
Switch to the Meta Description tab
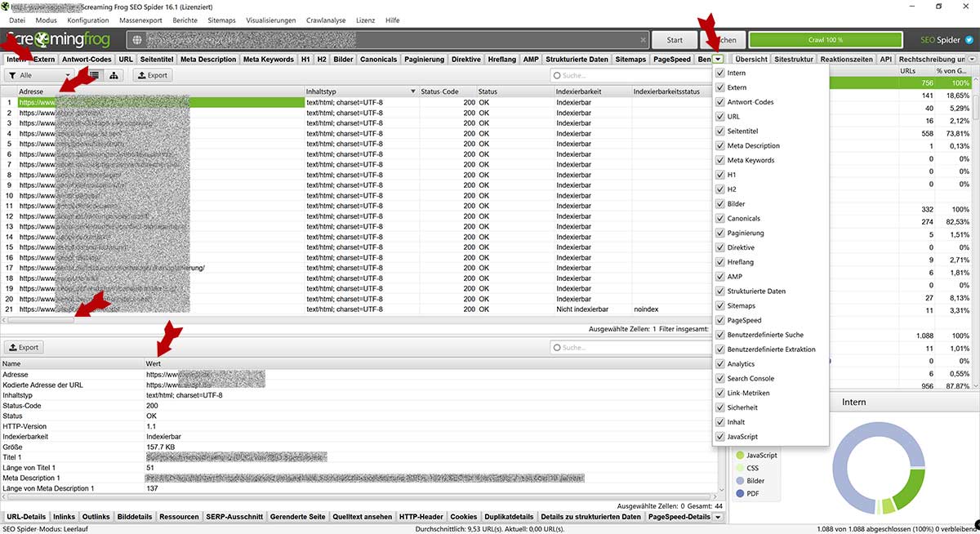click(x=208, y=59)
